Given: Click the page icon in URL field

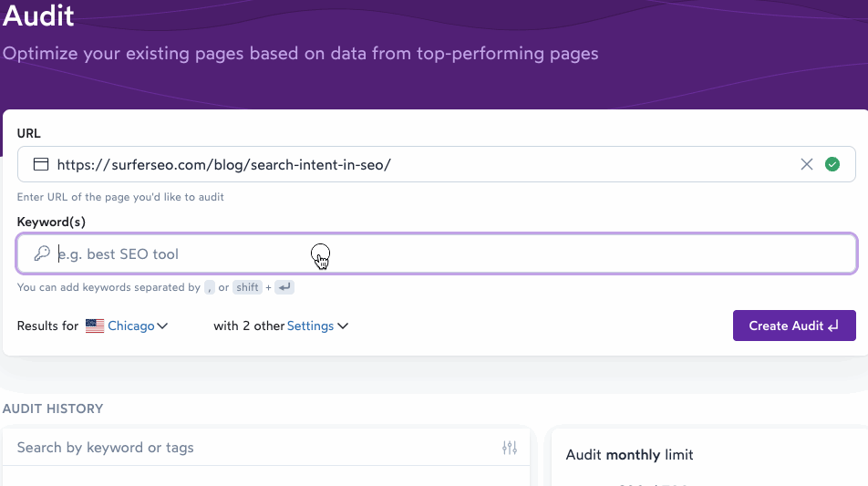Looking at the screenshot, I should (x=40, y=165).
